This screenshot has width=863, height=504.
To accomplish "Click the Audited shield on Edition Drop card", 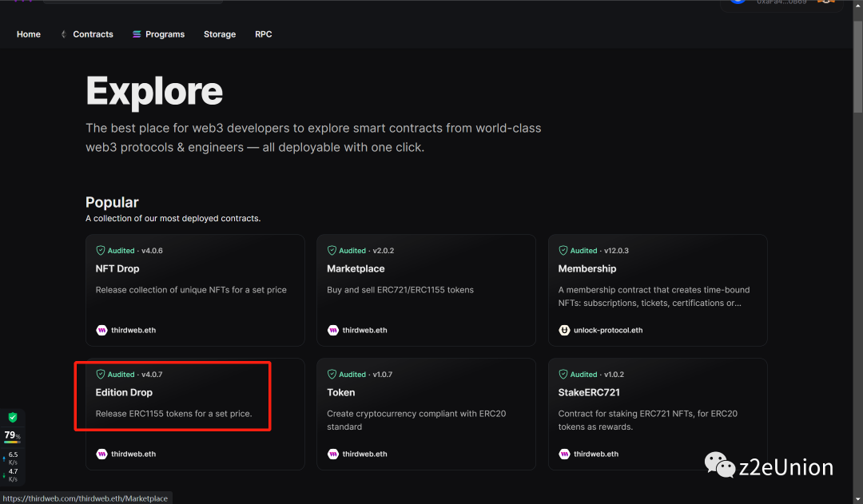I will [101, 374].
